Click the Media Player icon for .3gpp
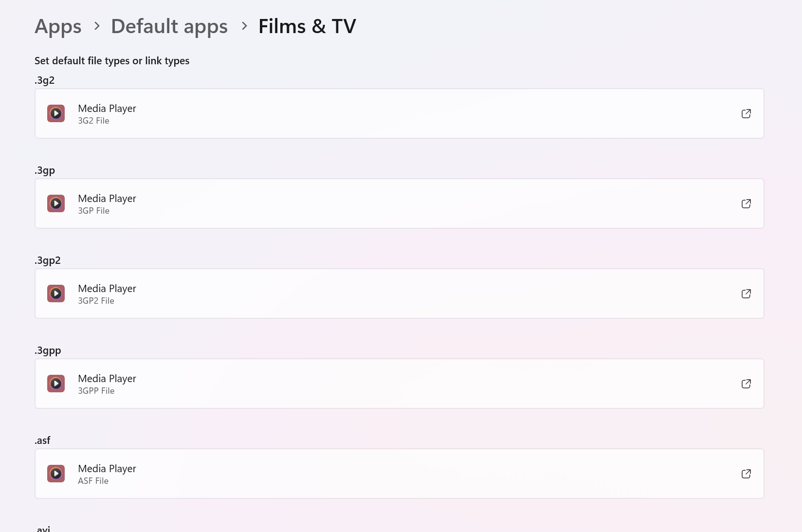802x532 pixels. pyautogui.click(x=56, y=384)
